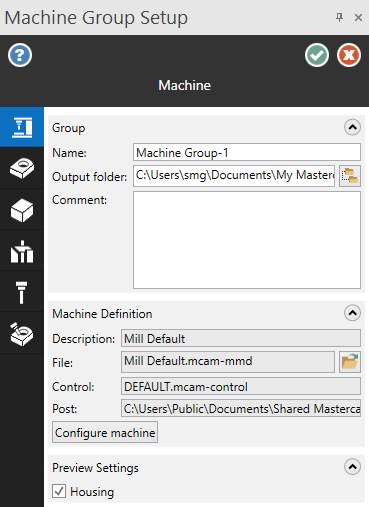Collapse the Machine Definition section
Image resolution: width=369 pixels, height=507 pixels.
point(352,313)
